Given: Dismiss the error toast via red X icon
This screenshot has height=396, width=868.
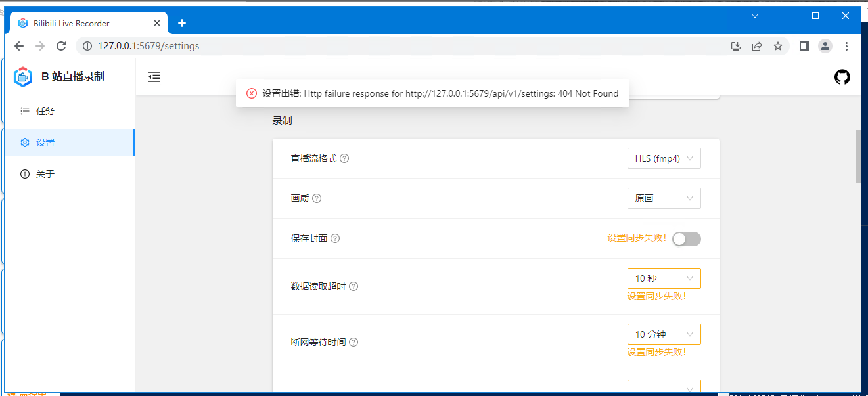Looking at the screenshot, I should (251, 93).
